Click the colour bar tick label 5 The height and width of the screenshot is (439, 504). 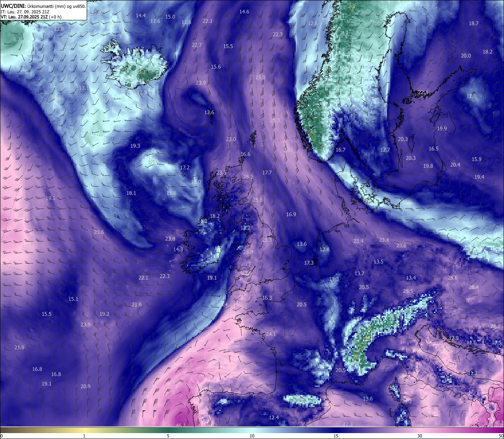(168, 436)
